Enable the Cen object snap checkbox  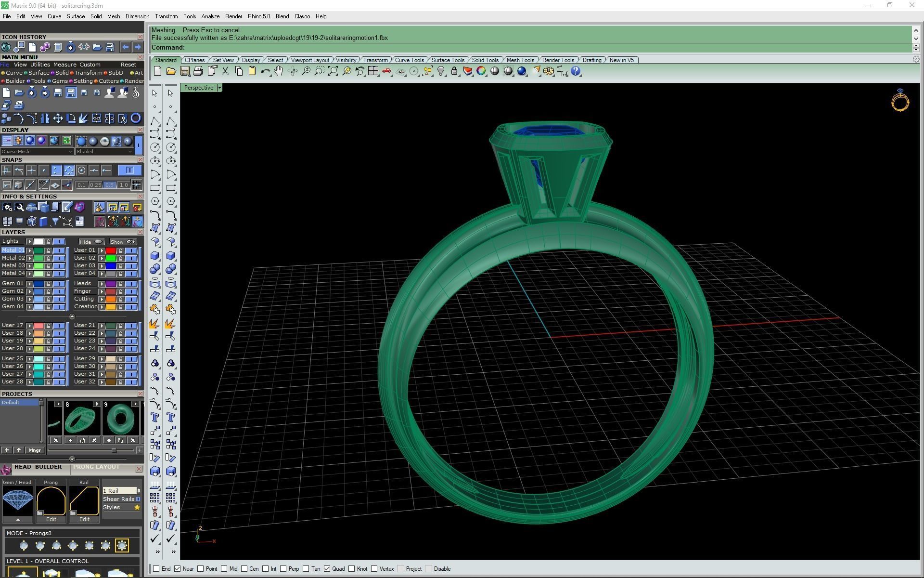(x=244, y=569)
